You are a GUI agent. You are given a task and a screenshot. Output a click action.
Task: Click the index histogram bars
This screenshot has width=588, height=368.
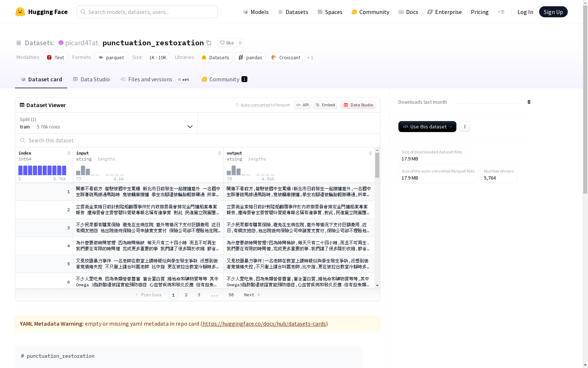pyautogui.click(x=42, y=170)
